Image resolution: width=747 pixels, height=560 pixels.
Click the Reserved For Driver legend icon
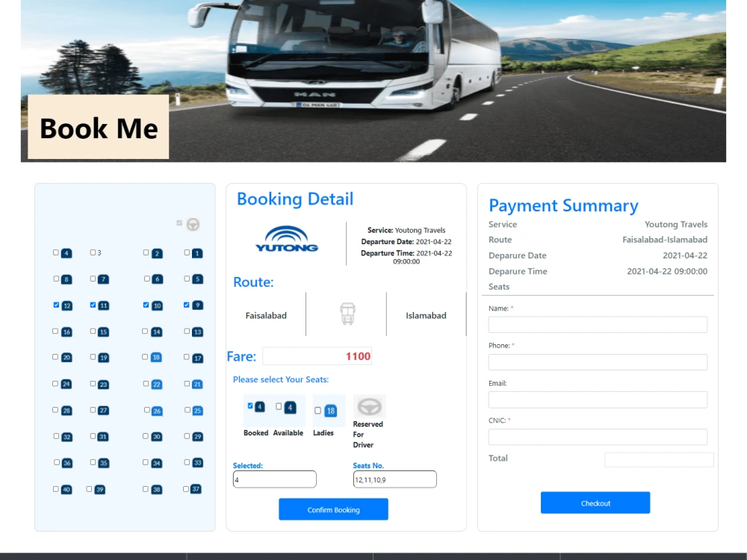[369, 407]
